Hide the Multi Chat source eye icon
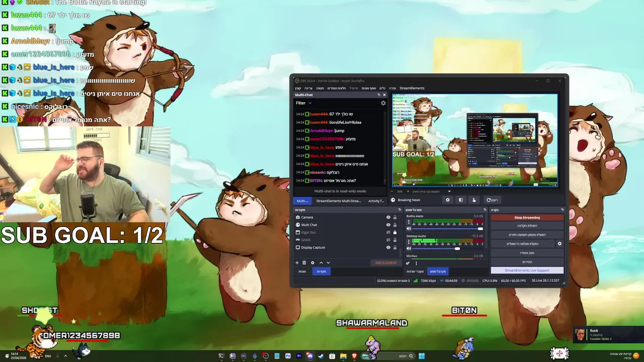This screenshot has width=644, height=362. coord(388,225)
